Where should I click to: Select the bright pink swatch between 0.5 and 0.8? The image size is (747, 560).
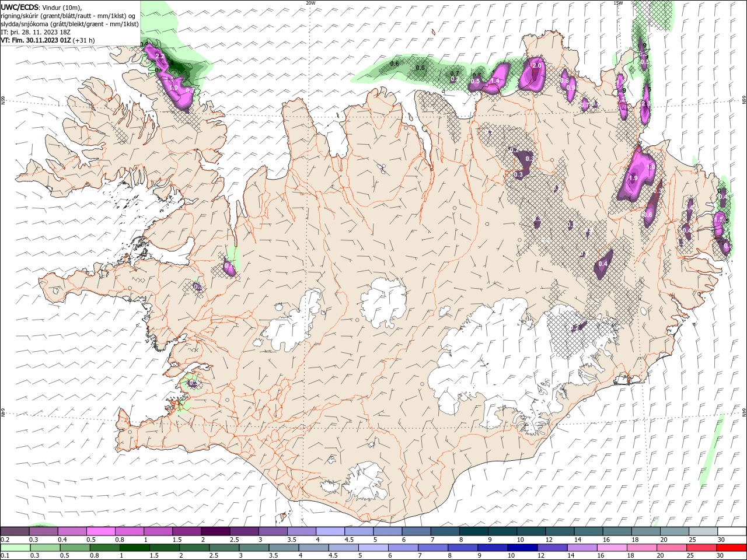[x=101, y=531]
